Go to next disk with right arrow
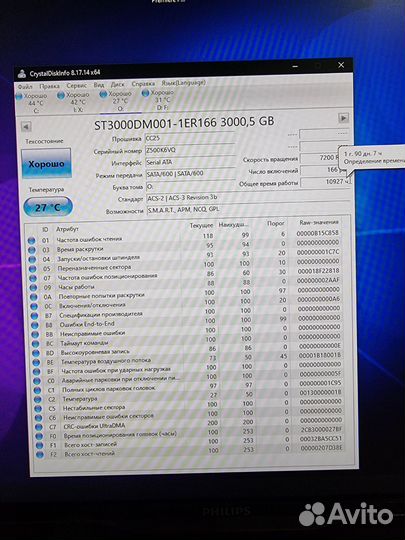Image resolution: width=405 pixels, height=540 pixels. 343,118
